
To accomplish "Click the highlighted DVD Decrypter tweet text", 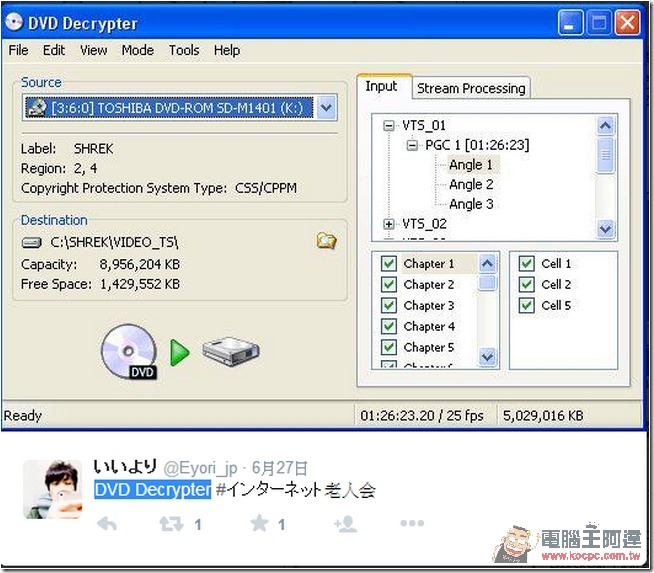I will click(x=153, y=490).
